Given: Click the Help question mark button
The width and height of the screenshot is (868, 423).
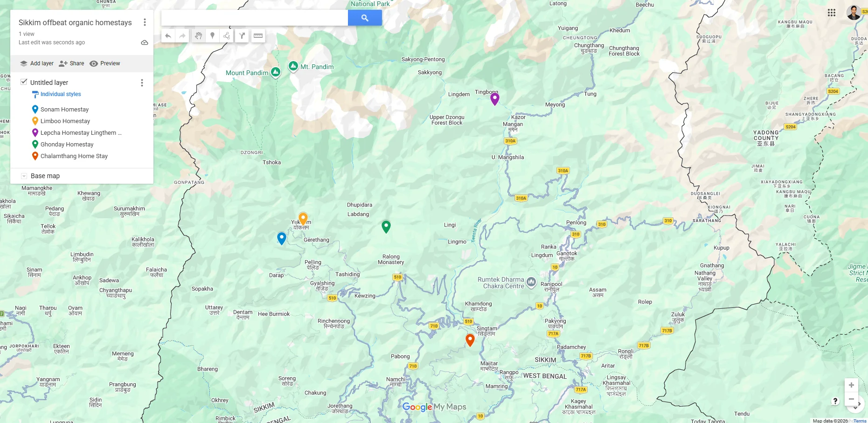Looking at the screenshot, I should pyautogui.click(x=834, y=400).
